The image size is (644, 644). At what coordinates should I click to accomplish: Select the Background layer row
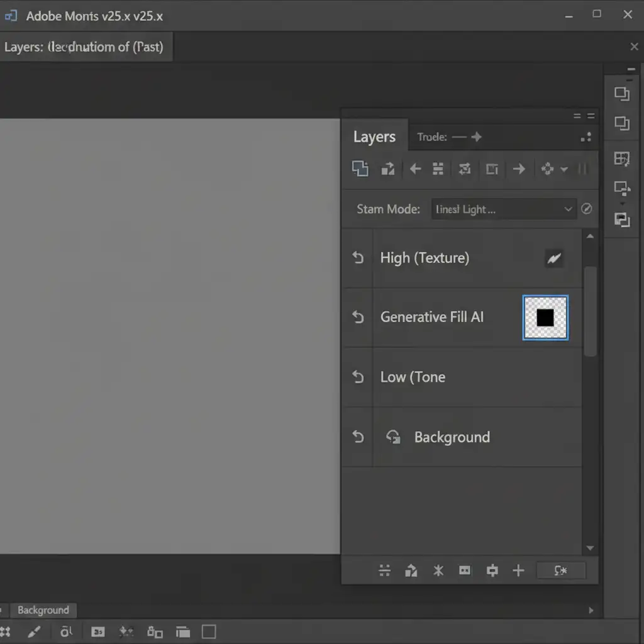(452, 437)
